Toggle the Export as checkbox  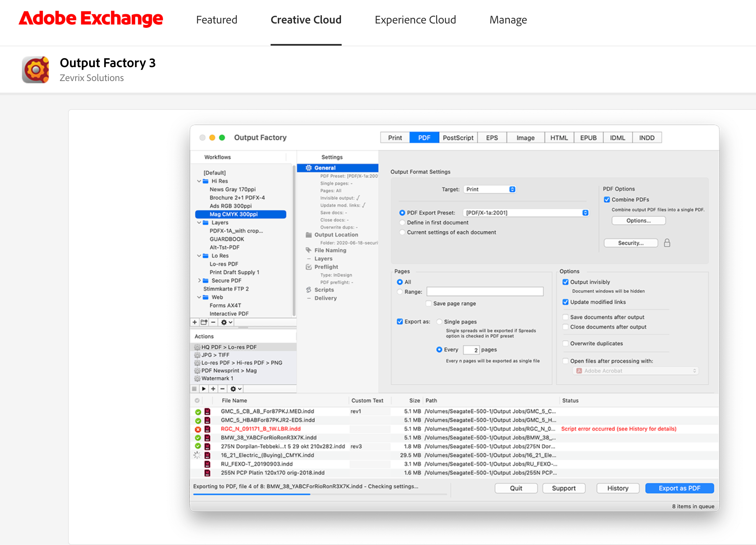(x=400, y=321)
